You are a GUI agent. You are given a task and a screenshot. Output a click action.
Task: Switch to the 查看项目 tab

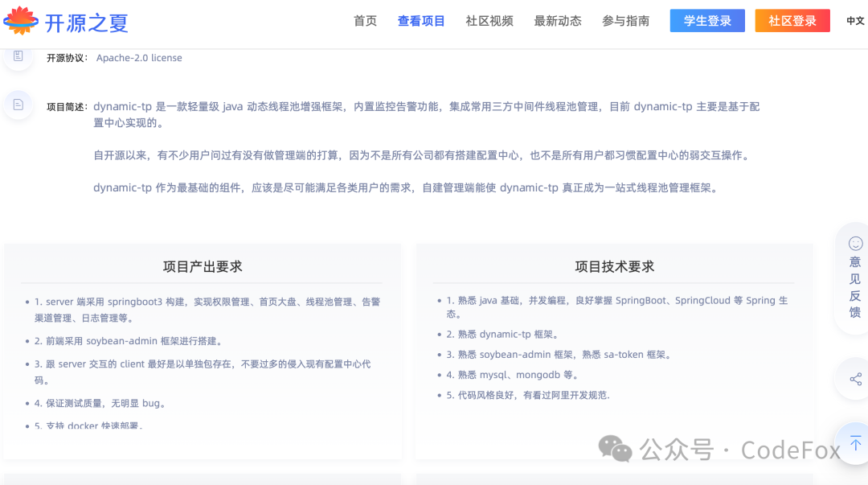[421, 21]
